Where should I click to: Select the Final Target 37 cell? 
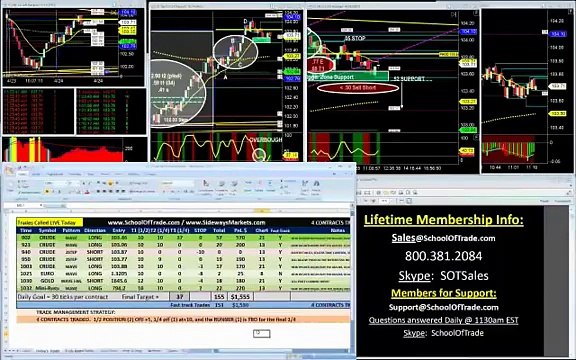[179, 296]
